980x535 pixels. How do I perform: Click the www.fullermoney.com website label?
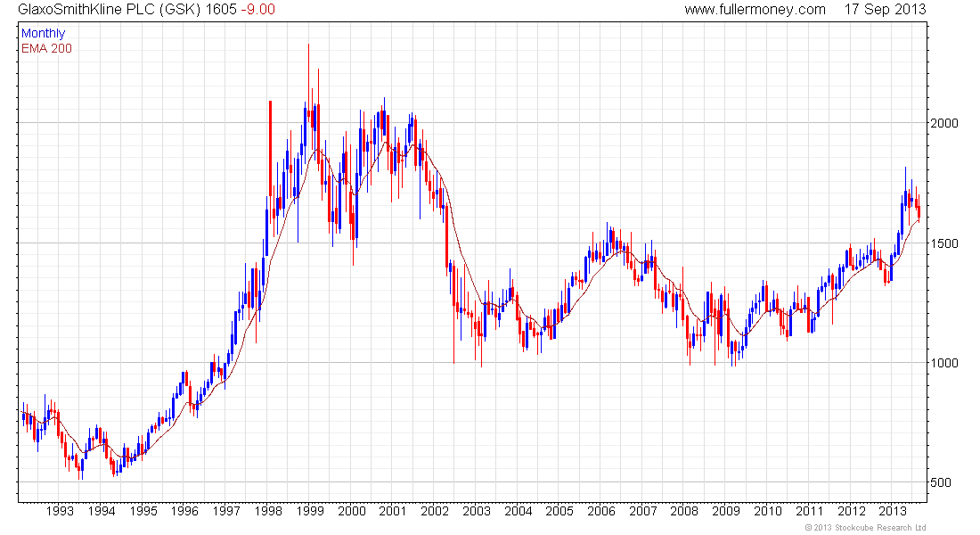tap(755, 10)
